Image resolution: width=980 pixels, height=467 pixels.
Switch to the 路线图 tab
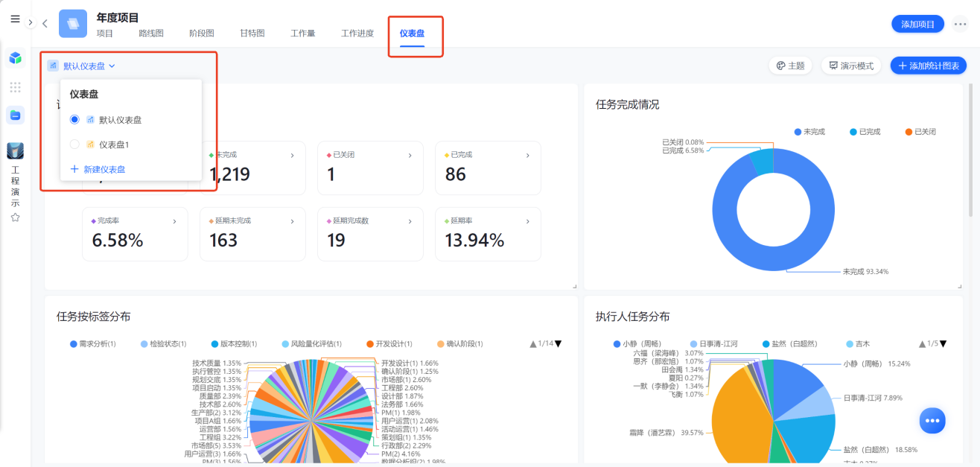(x=151, y=33)
